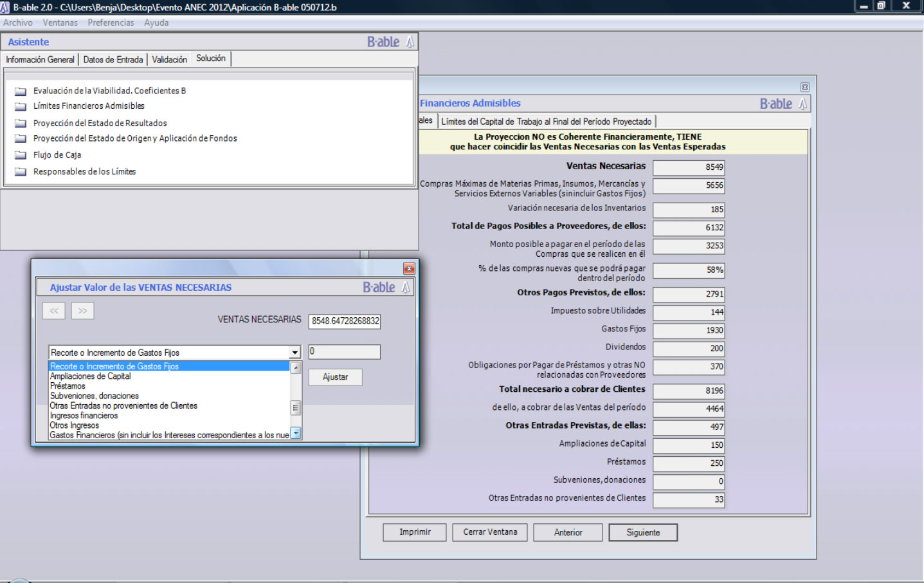The image size is (924, 583).
Task: Click the Flujo de Caja folder icon
Action: [21, 155]
